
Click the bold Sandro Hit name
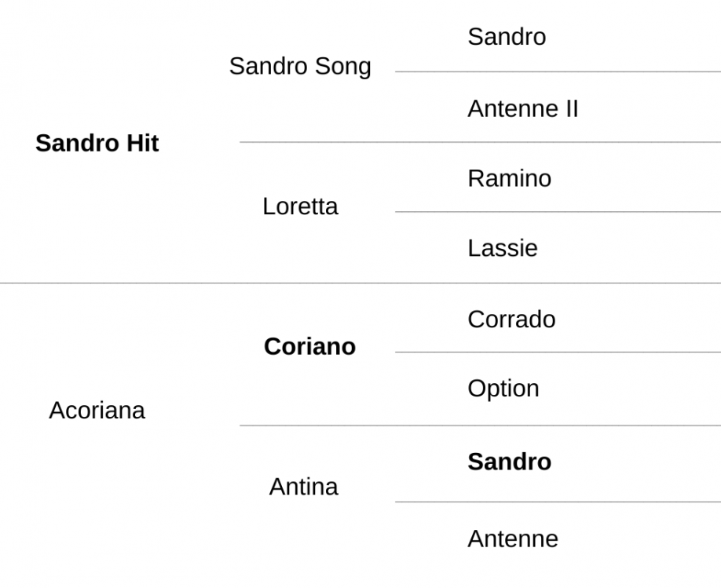[97, 143]
